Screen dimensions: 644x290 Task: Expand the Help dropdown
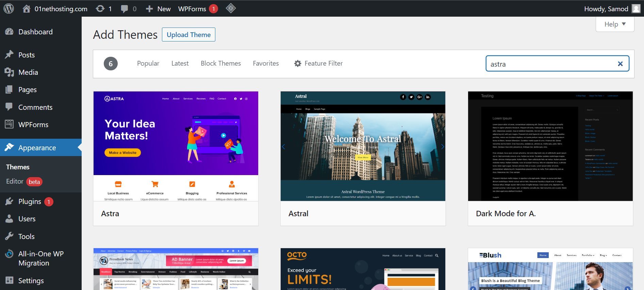(x=615, y=24)
